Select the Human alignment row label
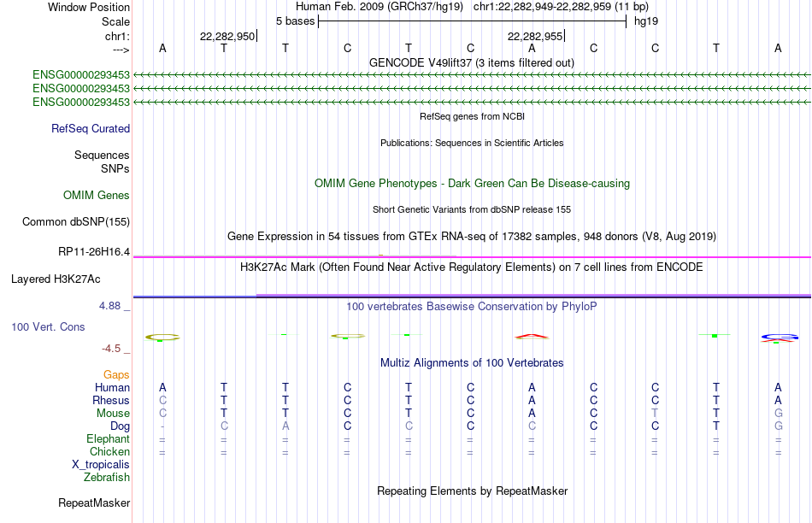 [x=112, y=387]
